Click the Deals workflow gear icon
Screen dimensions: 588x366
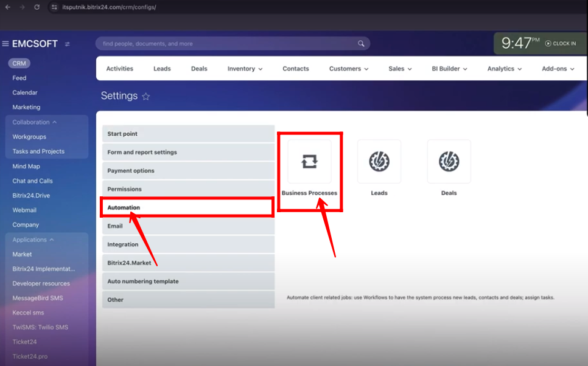click(x=449, y=161)
